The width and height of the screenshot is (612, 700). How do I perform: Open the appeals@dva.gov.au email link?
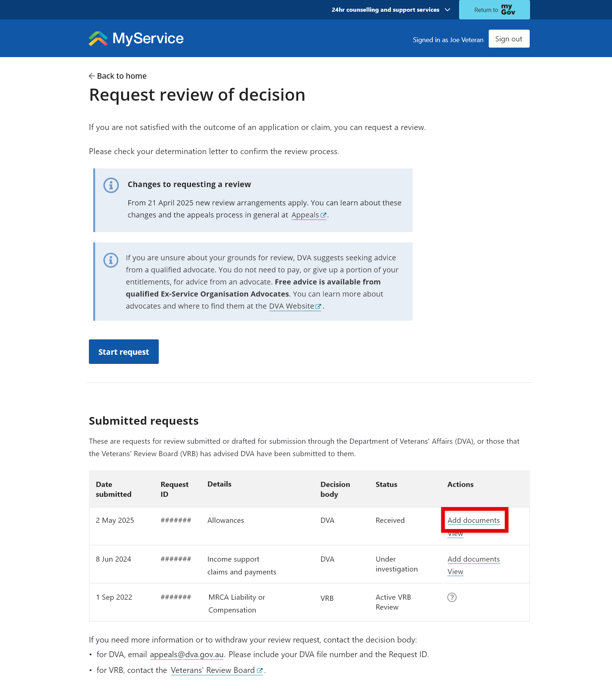coord(187,654)
